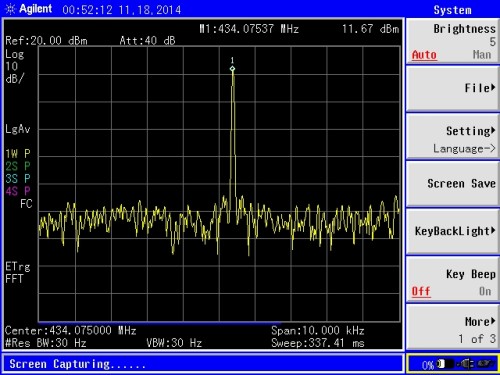Click marker 1 diamond on the signal peak
The height and width of the screenshot is (375, 500).
pyautogui.click(x=232, y=69)
